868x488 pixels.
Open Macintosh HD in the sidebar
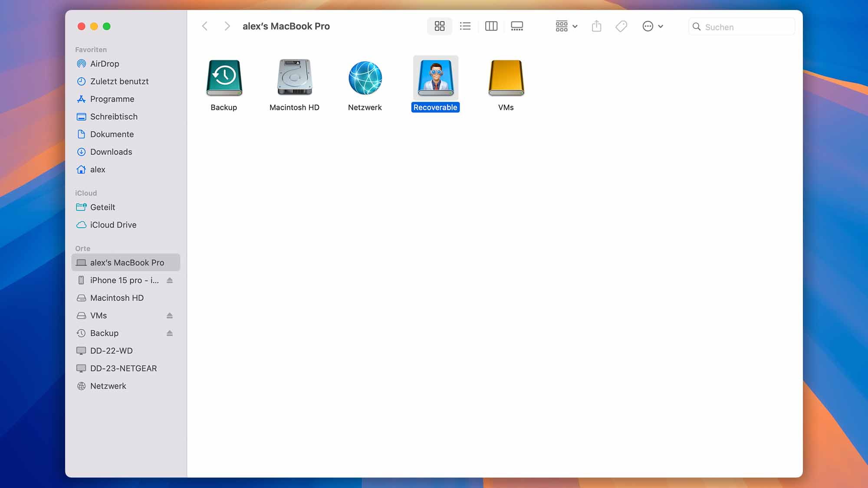pyautogui.click(x=126, y=298)
